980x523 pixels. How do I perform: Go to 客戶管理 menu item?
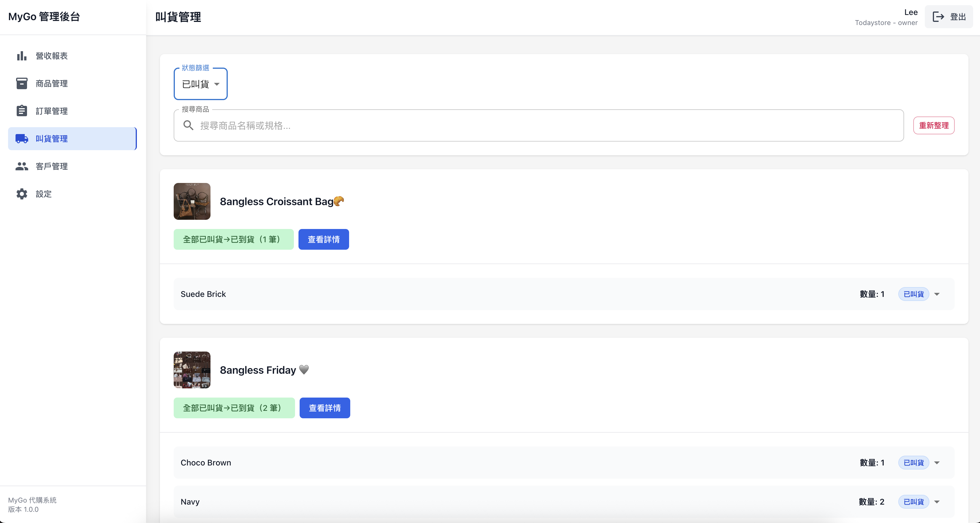click(52, 166)
